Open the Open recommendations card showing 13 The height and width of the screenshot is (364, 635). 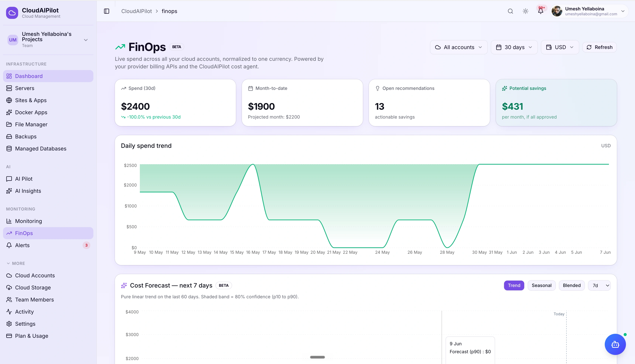click(429, 103)
